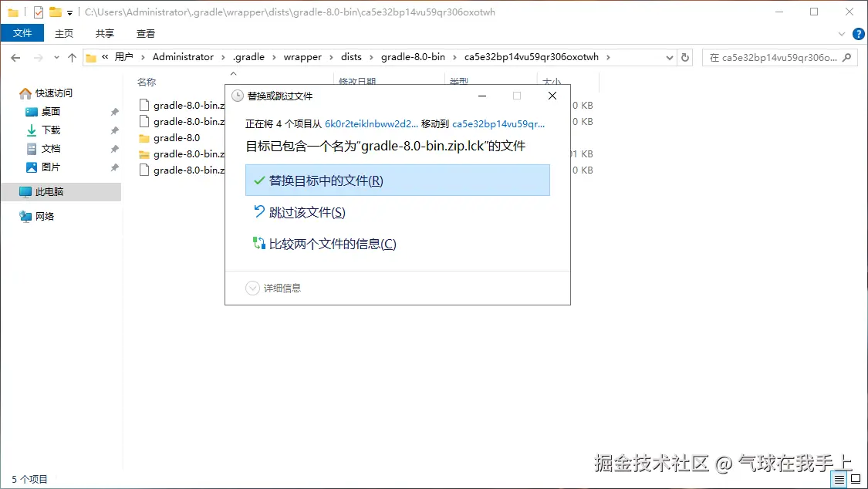Click the gradle-8.0-bin breadcrumb segment
The image size is (868, 489).
coord(413,57)
